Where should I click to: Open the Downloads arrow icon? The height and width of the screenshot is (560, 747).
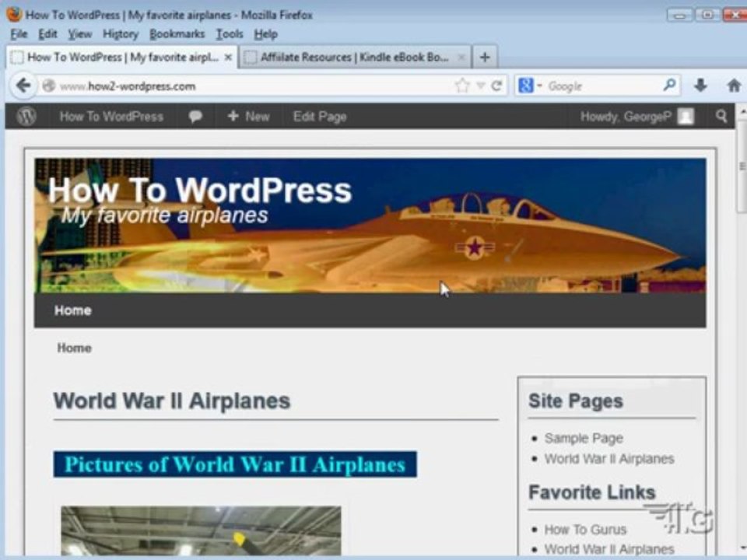click(700, 86)
